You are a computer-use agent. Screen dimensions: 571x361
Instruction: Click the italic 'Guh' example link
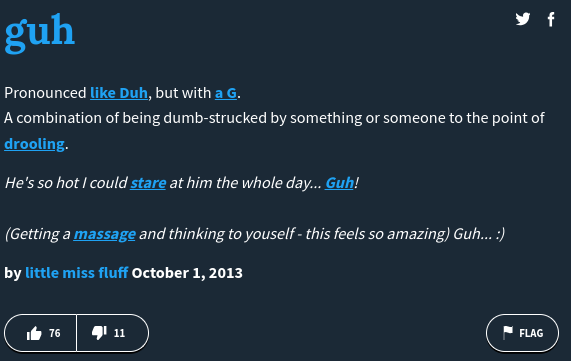(x=339, y=183)
